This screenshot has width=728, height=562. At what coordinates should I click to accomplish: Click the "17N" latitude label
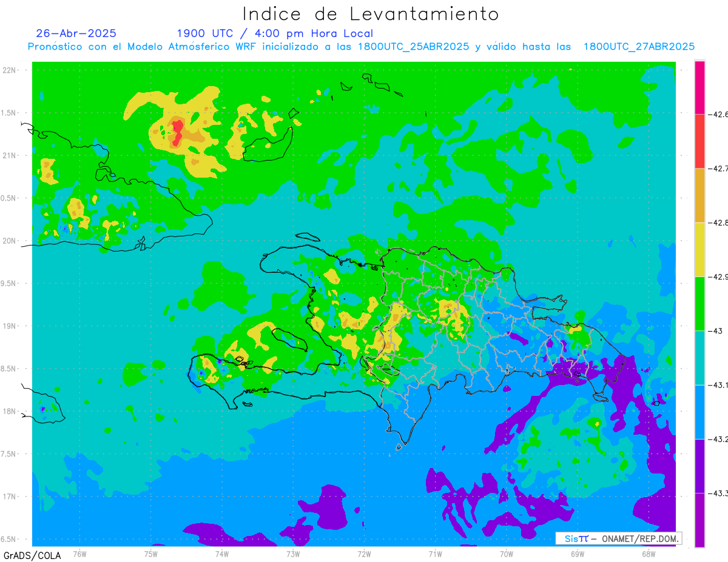pyautogui.click(x=9, y=497)
